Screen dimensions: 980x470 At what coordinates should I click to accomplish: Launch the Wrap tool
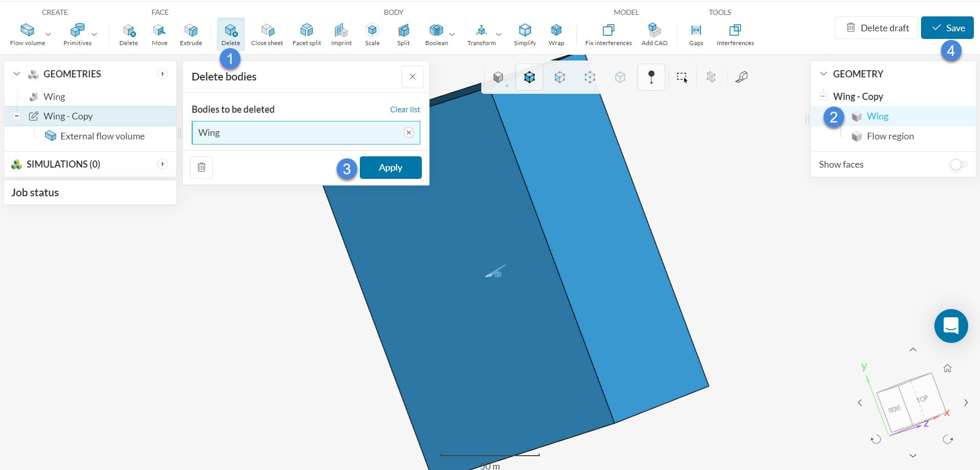click(x=556, y=34)
